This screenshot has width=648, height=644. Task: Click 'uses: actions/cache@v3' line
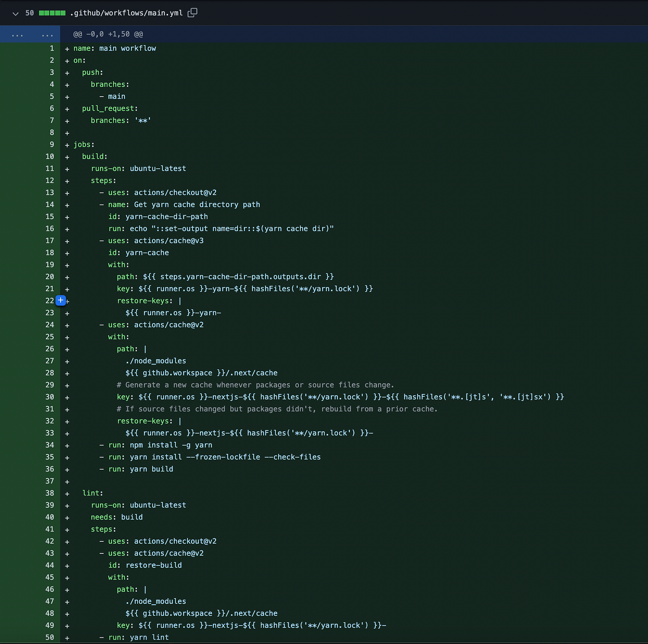[156, 241]
